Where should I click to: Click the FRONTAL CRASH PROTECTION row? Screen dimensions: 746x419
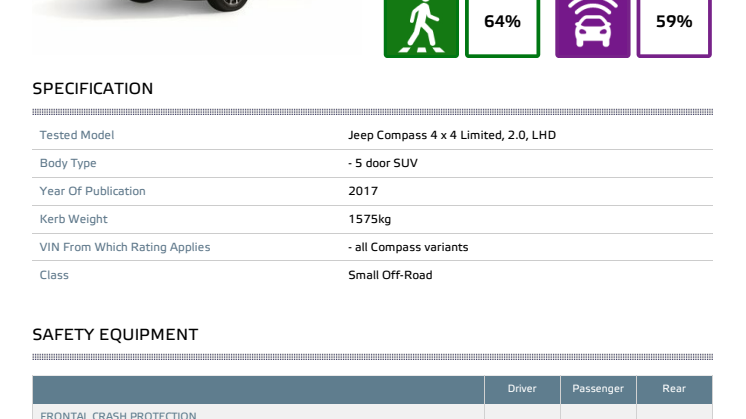[373, 412]
